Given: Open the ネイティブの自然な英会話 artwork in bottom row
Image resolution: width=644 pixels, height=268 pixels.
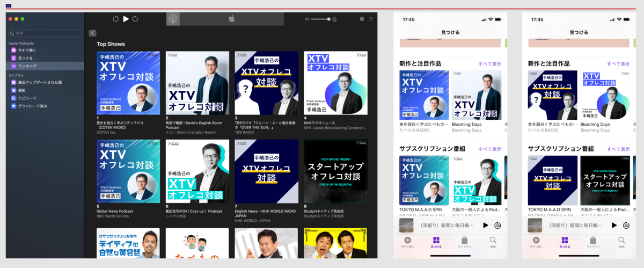Looking at the screenshot, I should pyautogui.click(x=128, y=243).
